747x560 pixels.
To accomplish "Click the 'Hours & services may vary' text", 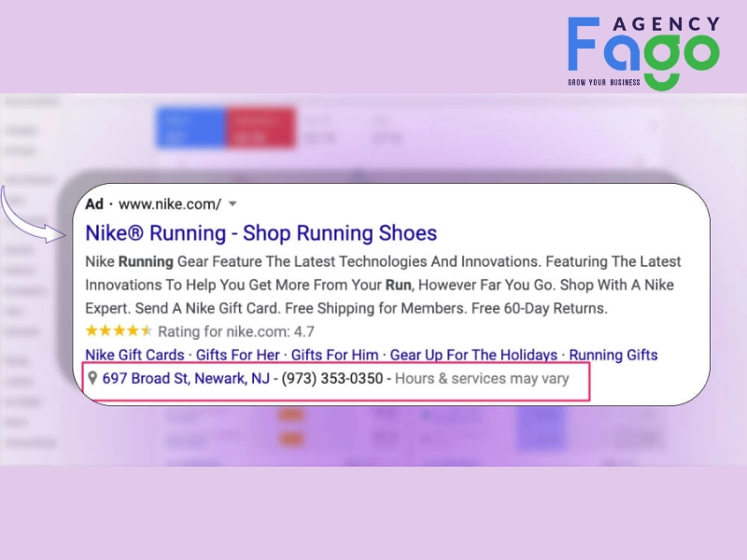I will pos(482,379).
